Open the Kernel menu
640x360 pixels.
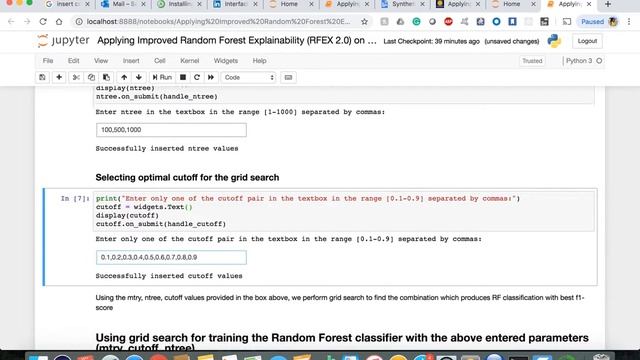tap(189, 60)
